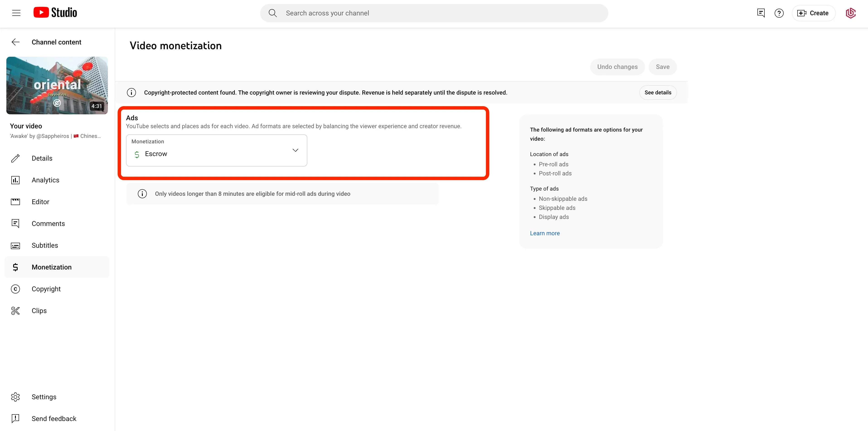Screen dimensions: 868x431
Task: Click the Display ads list entry
Action: tap(554, 217)
